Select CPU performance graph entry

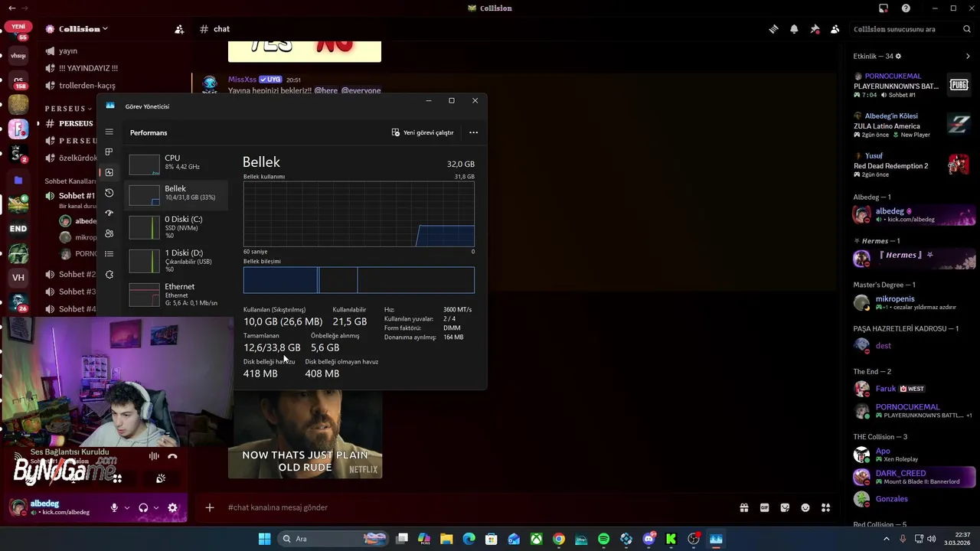pos(178,164)
